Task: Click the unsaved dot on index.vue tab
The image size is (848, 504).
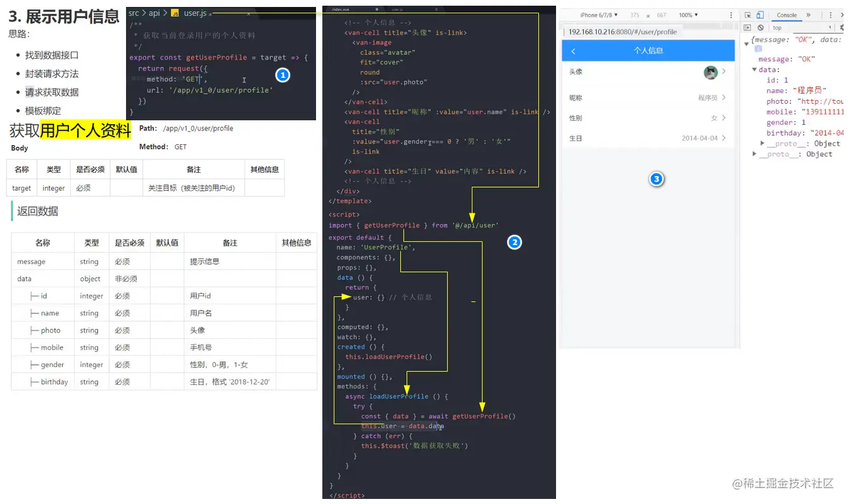Action: 377,9
